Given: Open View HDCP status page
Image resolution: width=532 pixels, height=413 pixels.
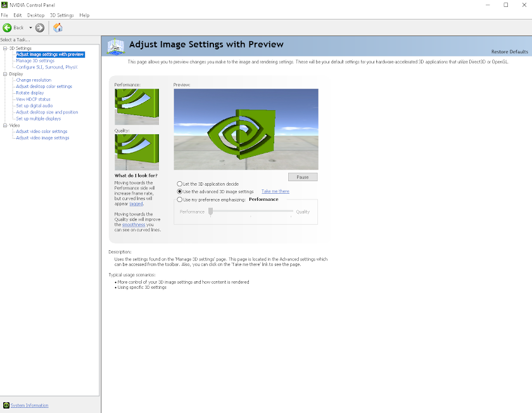Looking at the screenshot, I should click(x=33, y=99).
